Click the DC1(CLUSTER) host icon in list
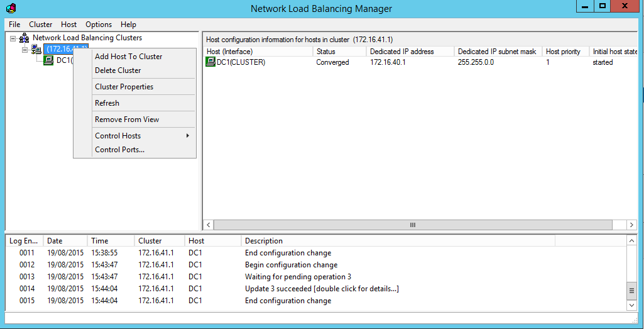 tap(210, 62)
